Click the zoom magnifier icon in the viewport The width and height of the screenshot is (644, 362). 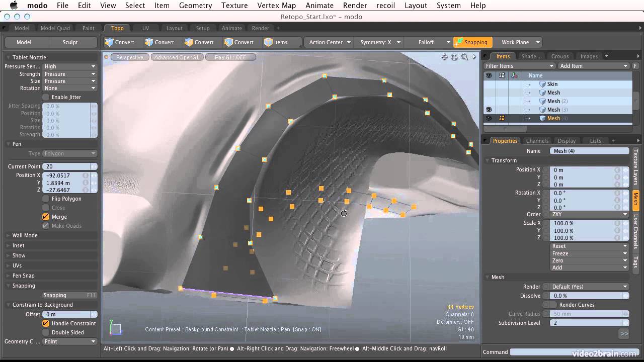(x=464, y=57)
